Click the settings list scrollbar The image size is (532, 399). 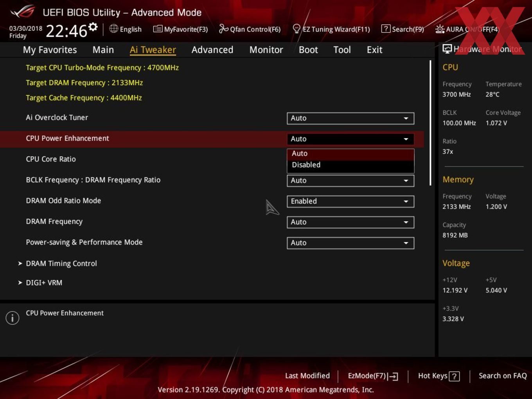tap(430, 123)
